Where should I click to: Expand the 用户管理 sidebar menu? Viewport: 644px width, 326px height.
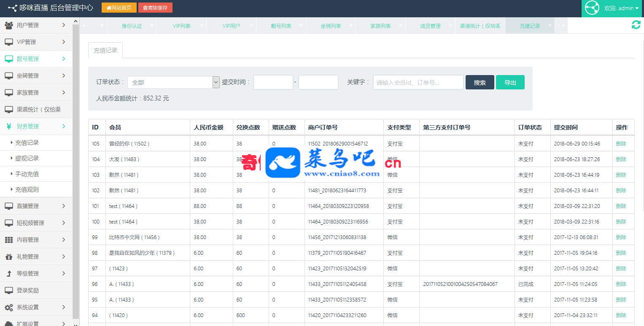click(36, 25)
